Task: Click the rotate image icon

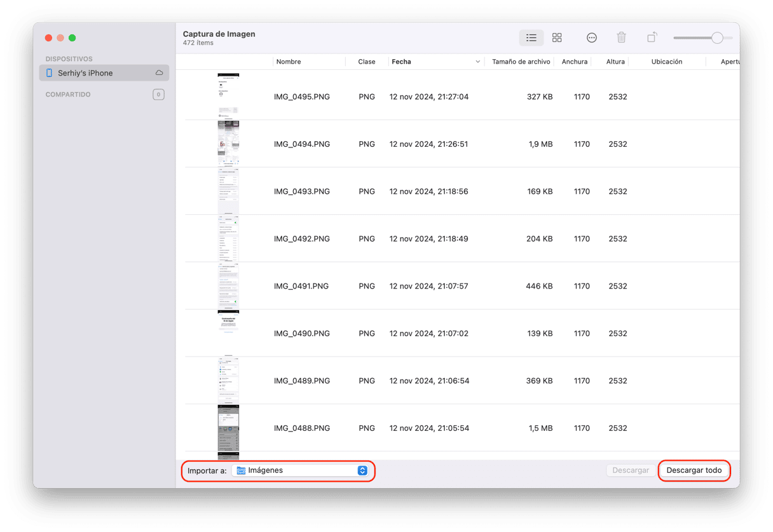Action: (652, 38)
